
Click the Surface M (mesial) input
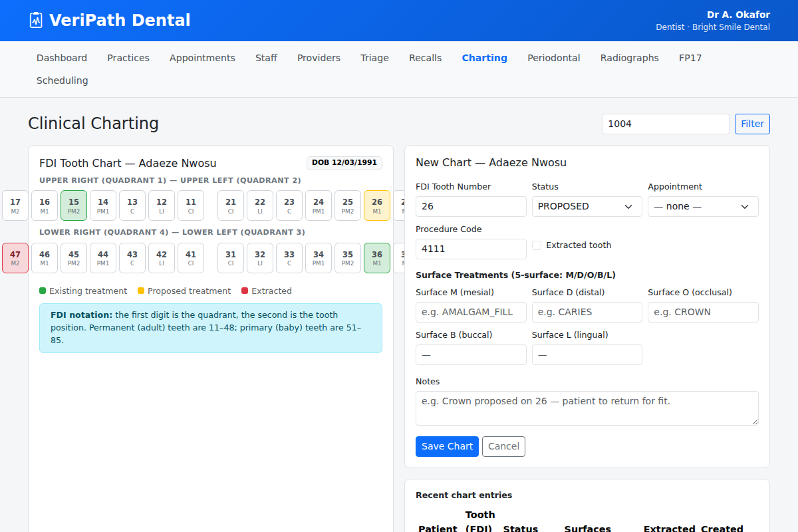point(471,312)
